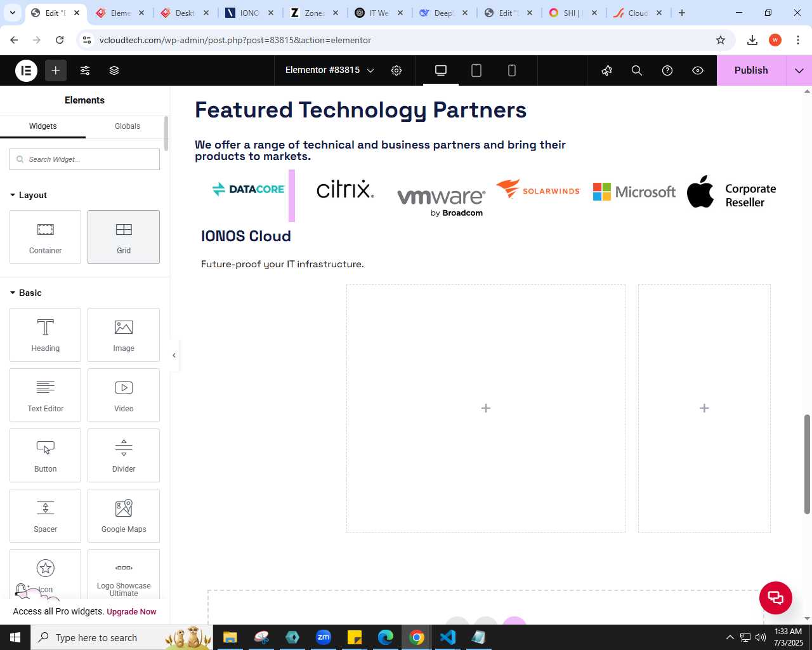Open What's New megaphone icon

point(607,70)
